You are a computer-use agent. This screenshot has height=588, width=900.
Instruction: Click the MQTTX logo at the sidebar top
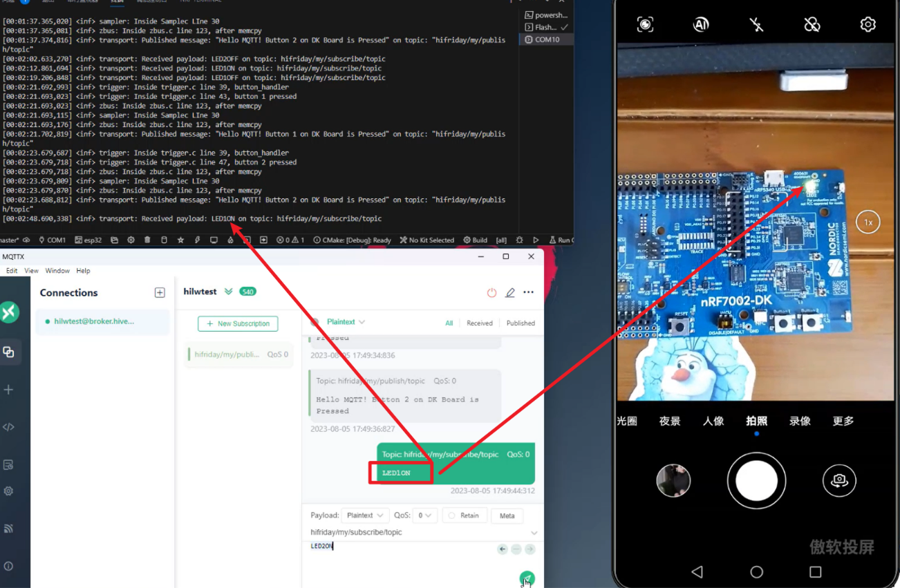pos(8,312)
